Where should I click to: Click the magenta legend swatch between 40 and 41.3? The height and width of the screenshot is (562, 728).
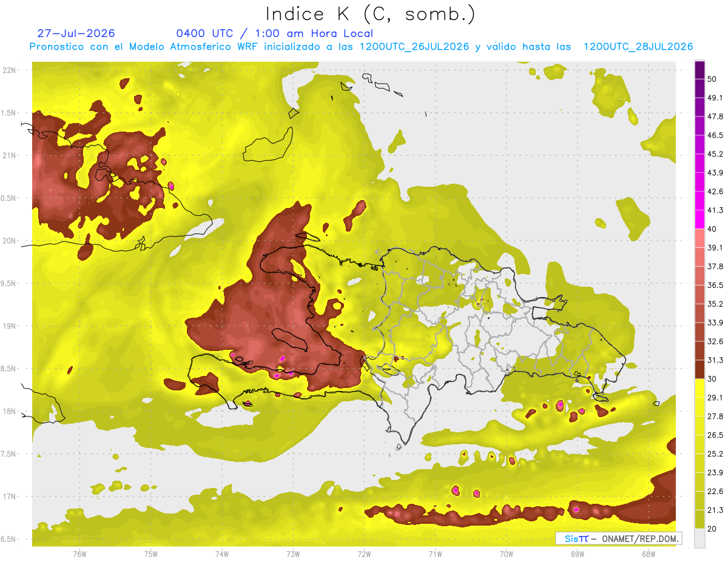[699, 219]
